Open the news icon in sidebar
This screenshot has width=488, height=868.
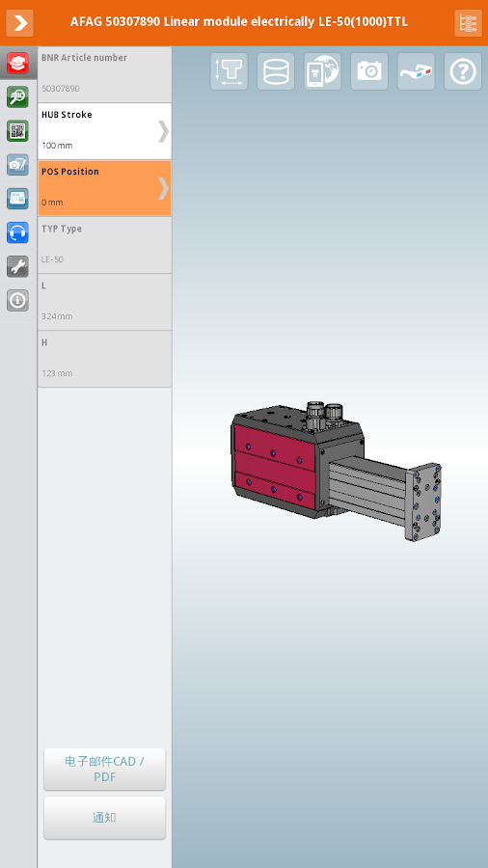(17, 198)
